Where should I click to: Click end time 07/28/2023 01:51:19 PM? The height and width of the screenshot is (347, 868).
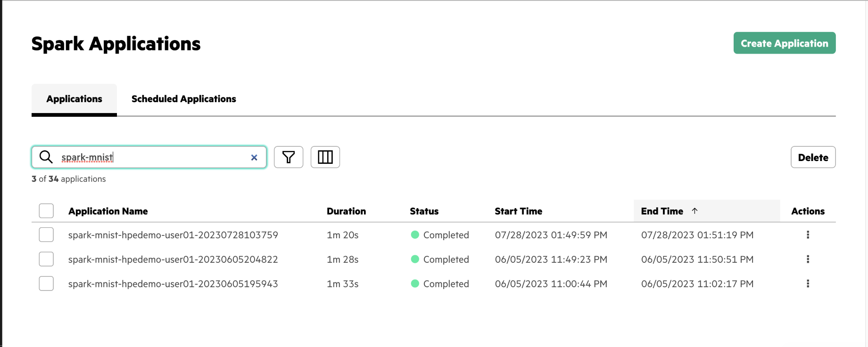[x=697, y=234]
